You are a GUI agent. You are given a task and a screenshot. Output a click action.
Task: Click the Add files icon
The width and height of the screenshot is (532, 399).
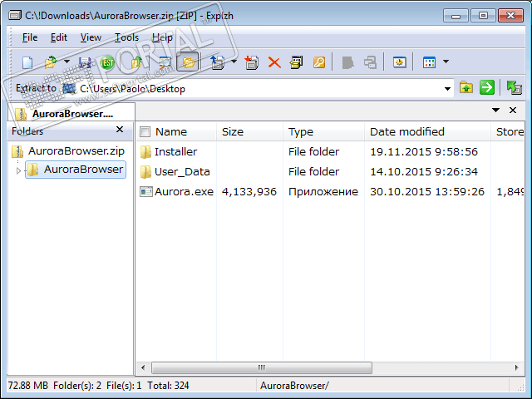pyautogui.click(x=251, y=62)
